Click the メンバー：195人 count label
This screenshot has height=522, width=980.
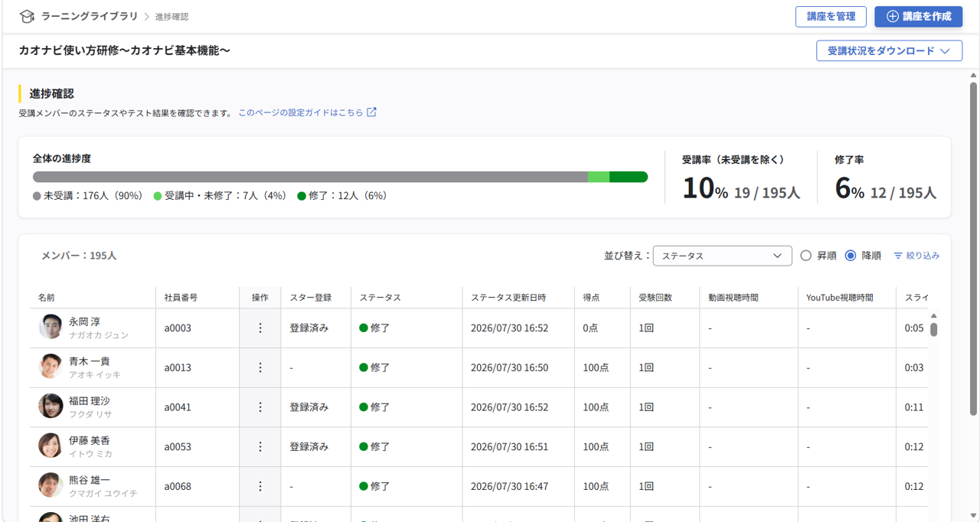coord(79,256)
